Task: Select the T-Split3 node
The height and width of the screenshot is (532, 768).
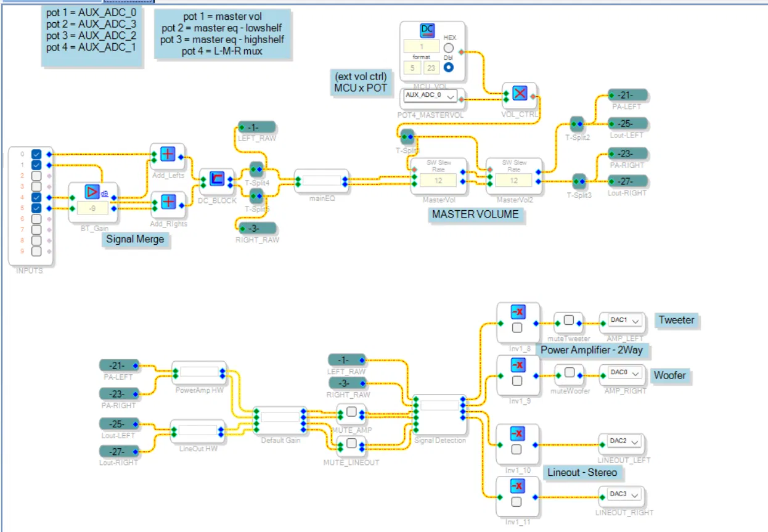Action: pos(578,181)
